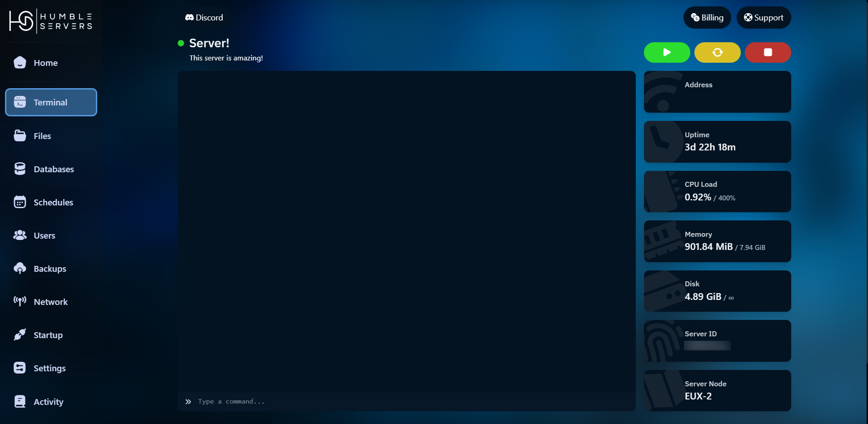Open the Settings page
This screenshot has height=424, width=868.
click(50, 368)
